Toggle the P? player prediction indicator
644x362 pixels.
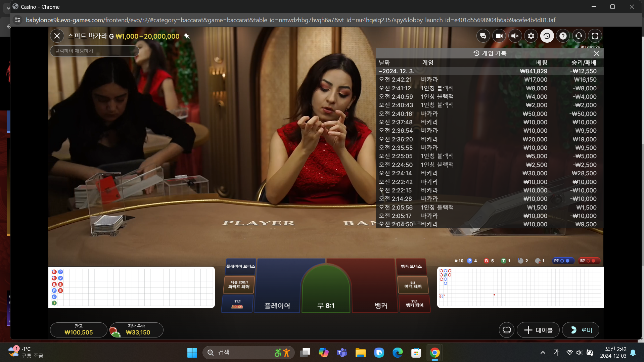click(x=563, y=261)
